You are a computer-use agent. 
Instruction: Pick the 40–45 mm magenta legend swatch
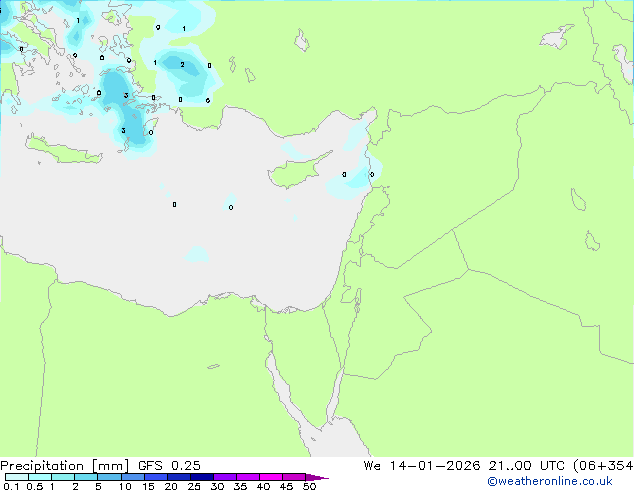(271, 477)
